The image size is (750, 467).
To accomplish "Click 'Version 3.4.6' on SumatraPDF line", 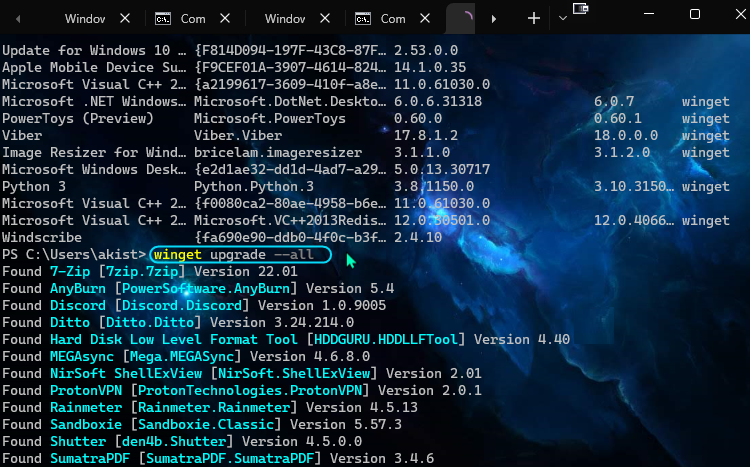I will (382, 458).
